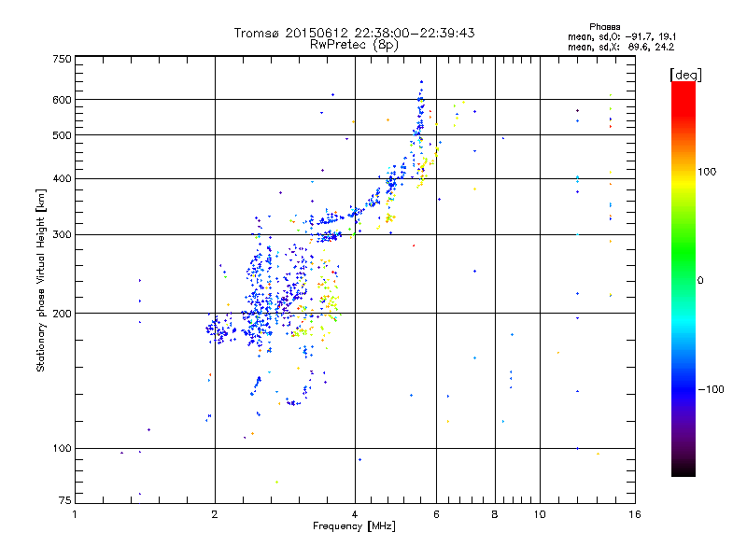This screenshot has height=560, width=747.
Task: Click the x-axis label 'Frequency [MHz]'
Action: [354, 526]
